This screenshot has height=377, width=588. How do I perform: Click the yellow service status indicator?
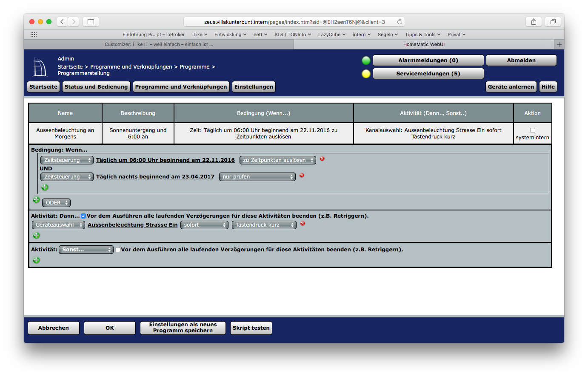tap(366, 74)
